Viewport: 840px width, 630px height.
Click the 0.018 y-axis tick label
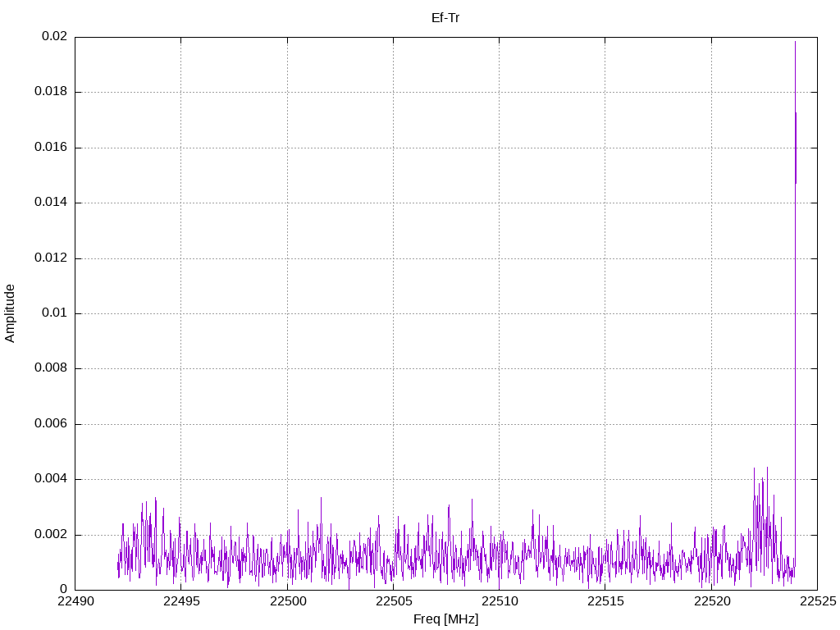click(x=51, y=92)
